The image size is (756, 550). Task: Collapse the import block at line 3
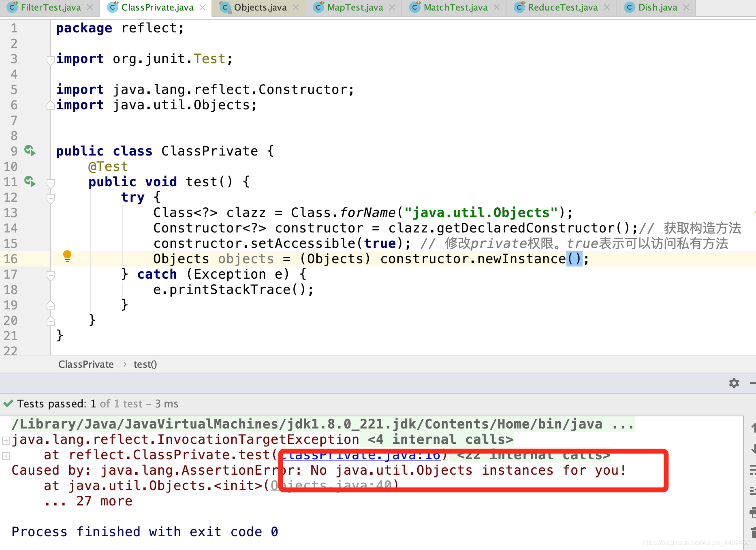point(51,60)
